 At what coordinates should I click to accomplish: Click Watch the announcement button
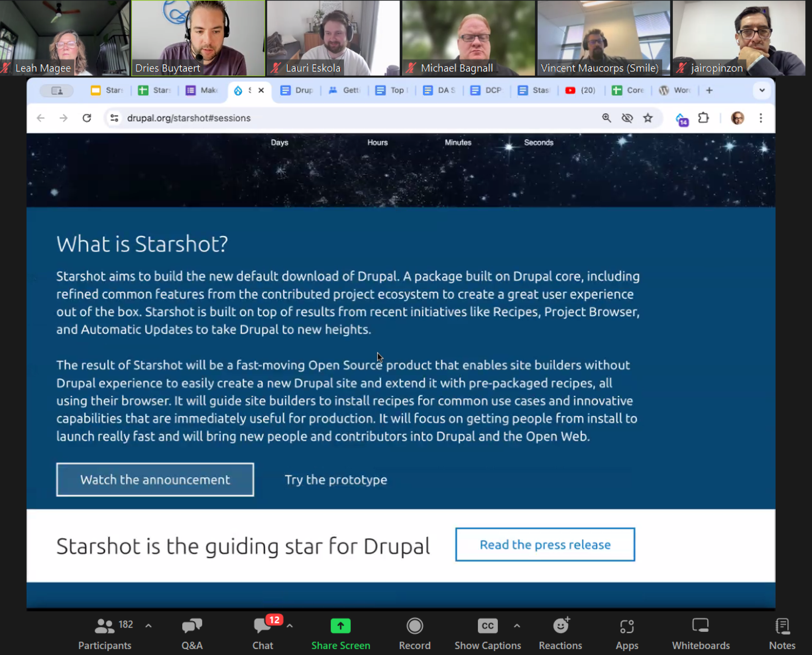155,480
